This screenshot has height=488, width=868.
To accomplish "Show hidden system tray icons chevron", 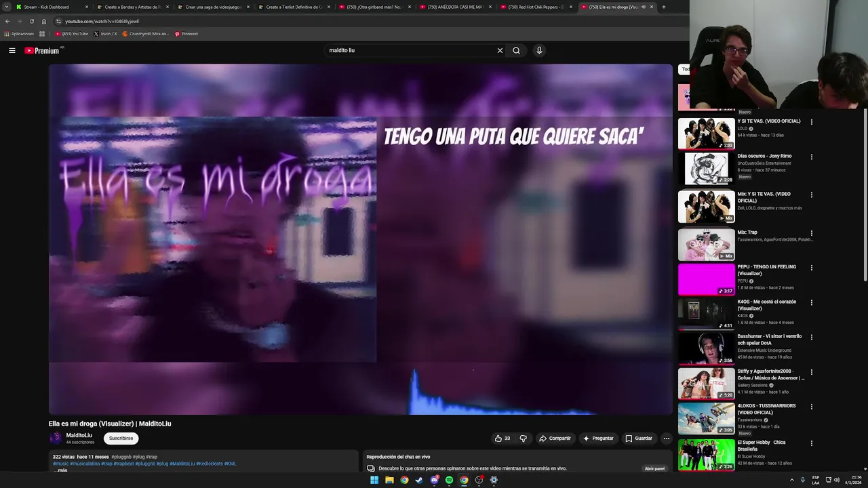I will (x=791, y=480).
